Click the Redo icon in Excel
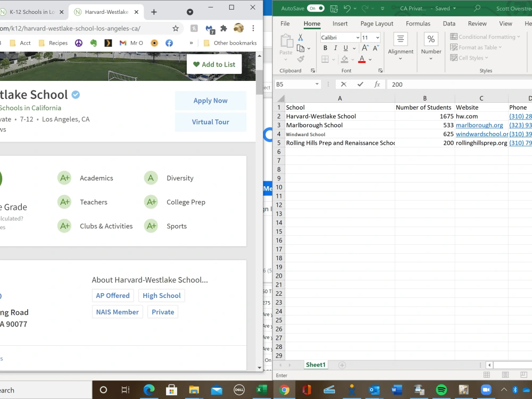The height and width of the screenshot is (399, 532). click(x=365, y=9)
